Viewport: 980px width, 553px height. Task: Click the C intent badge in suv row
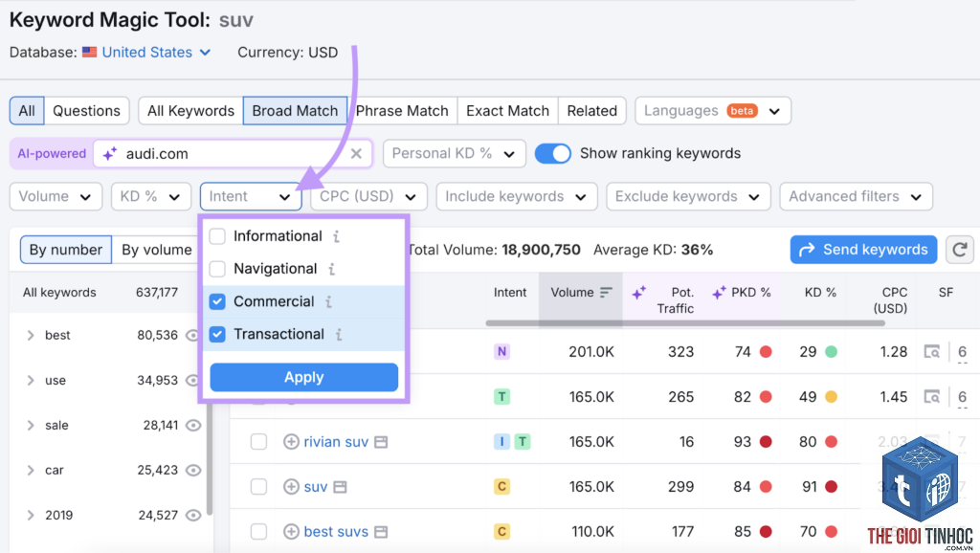coord(501,487)
